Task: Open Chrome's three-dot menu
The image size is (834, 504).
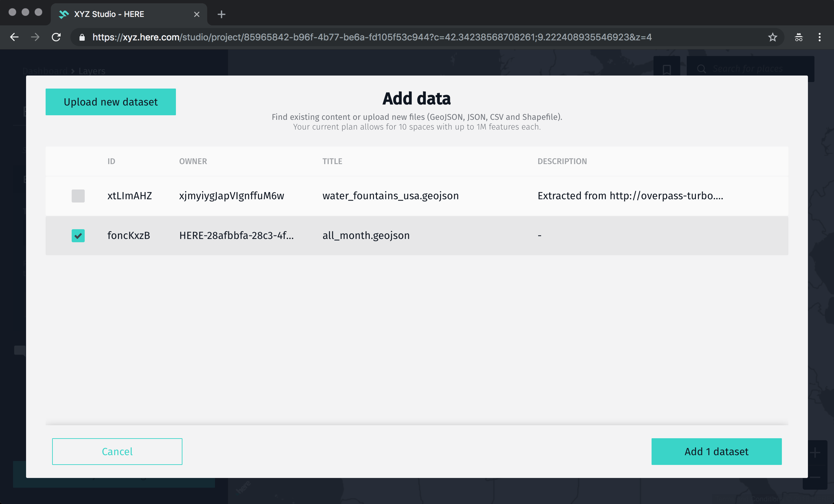Action: click(820, 37)
